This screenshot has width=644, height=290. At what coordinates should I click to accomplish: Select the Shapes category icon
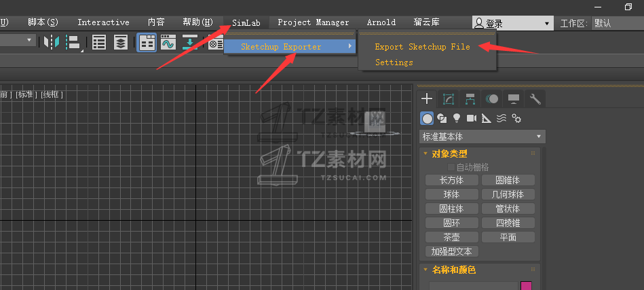[x=442, y=119]
